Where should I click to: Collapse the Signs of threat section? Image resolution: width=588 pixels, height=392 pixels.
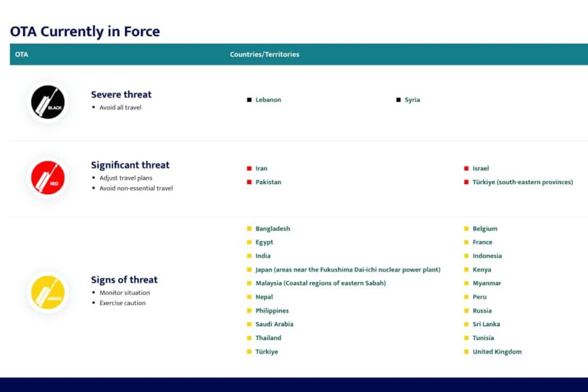[124, 280]
